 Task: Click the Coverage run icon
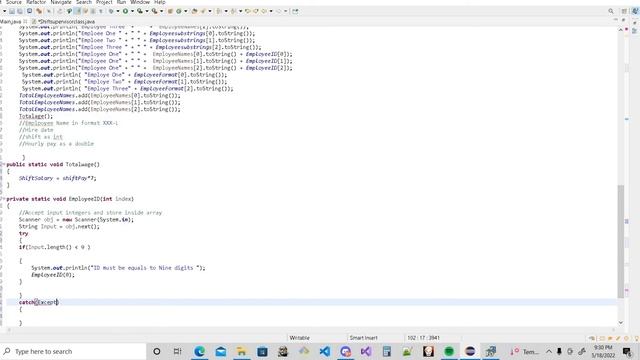point(140,11)
